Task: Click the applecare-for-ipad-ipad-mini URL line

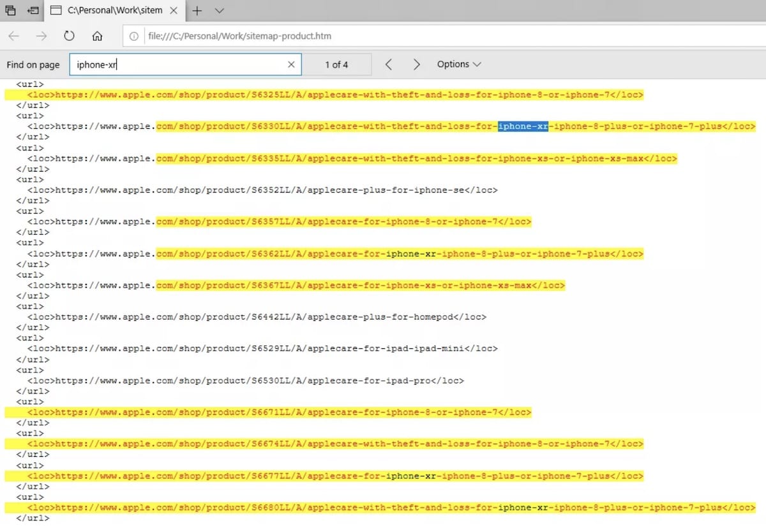Action: coord(262,349)
